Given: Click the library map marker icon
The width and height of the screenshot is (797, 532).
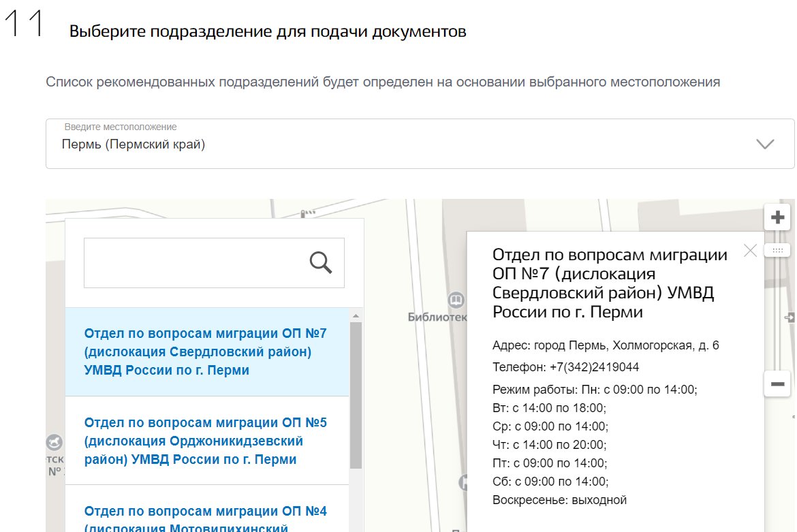Looking at the screenshot, I should [456, 300].
